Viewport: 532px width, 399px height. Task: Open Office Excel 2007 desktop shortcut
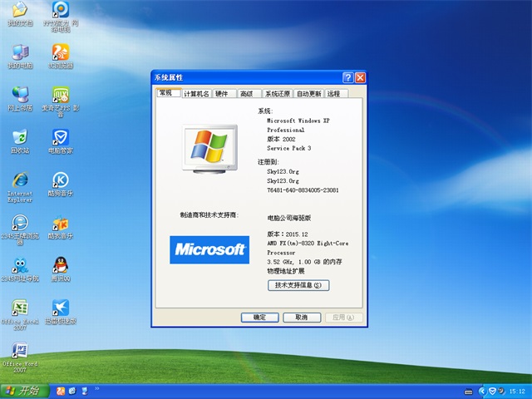[19, 309]
